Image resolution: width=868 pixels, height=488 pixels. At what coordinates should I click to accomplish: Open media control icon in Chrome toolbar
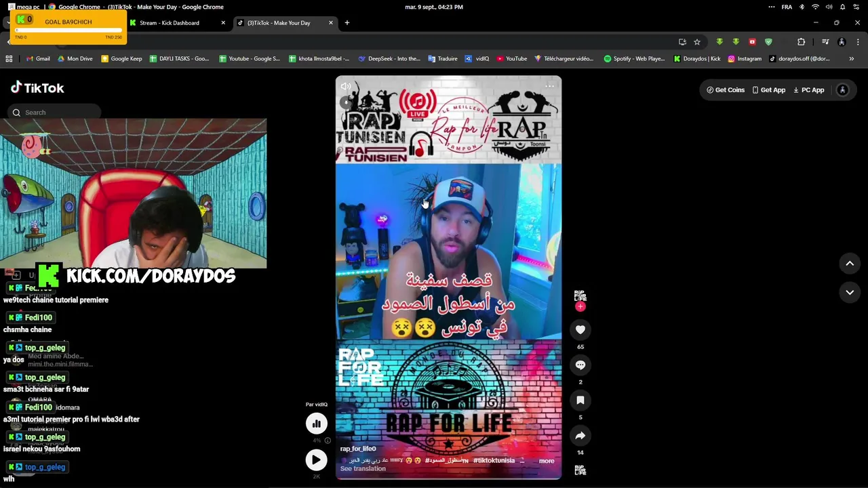coord(825,42)
